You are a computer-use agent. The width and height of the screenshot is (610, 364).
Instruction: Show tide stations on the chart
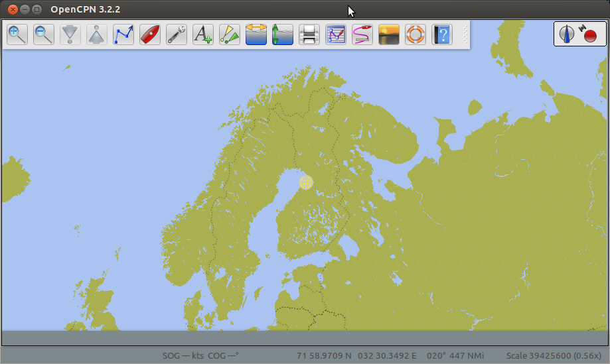pyautogui.click(x=256, y=34)
